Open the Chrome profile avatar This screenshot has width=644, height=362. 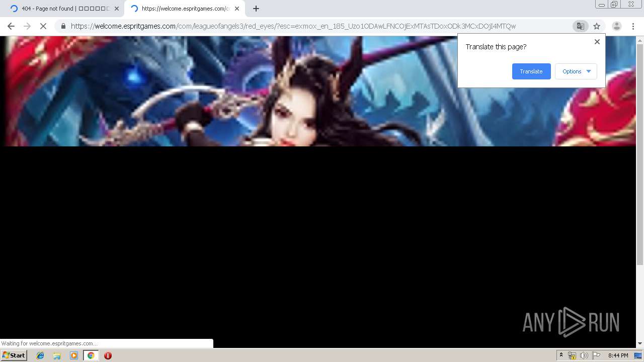pos(616,26)
